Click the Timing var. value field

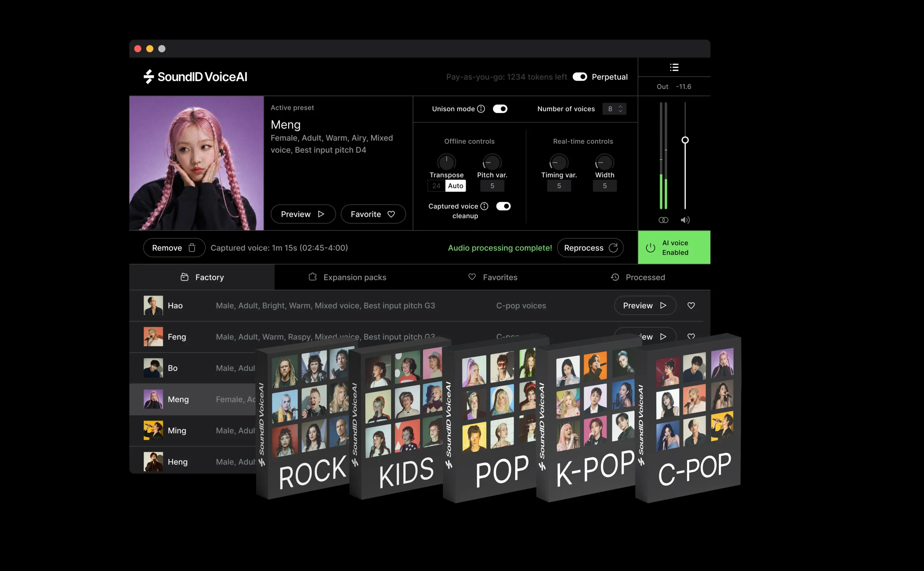(x=559, y=186)
